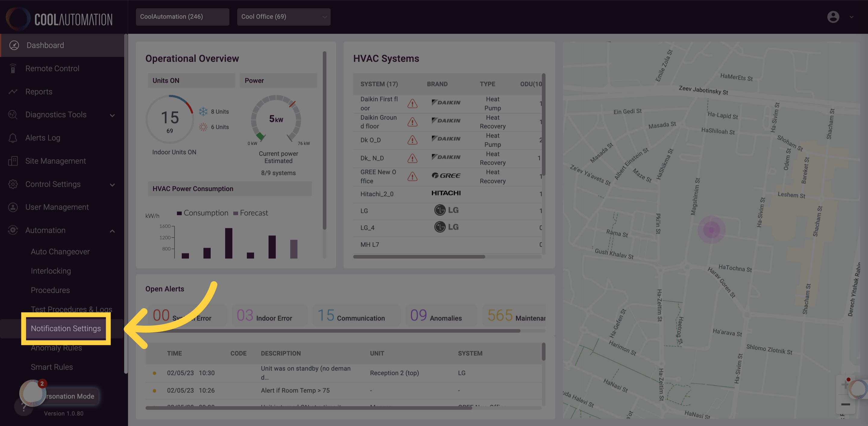Select the MH L7 system row
The width and height of the screenshot is (868, 426).
pos(447,245)
